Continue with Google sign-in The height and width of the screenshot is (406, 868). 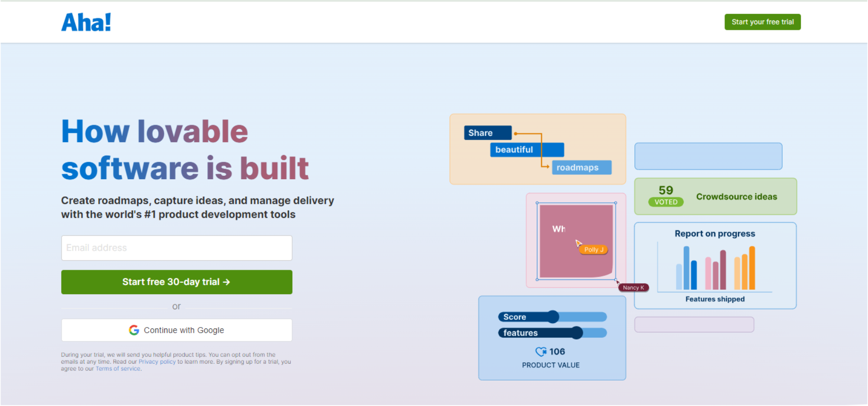click(x=177, y=330)
